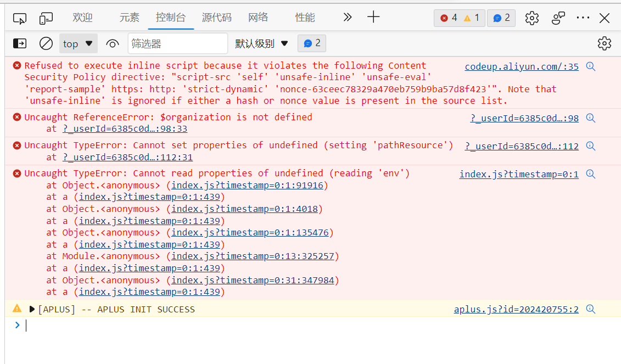Viewport: 621px width, 364px height.
Task: Expand the [APLUS] warning message triangle
Action: (32, 309)
